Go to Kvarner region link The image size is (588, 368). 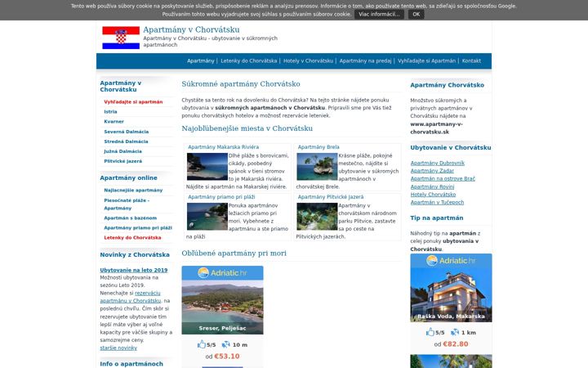(114, 121)
